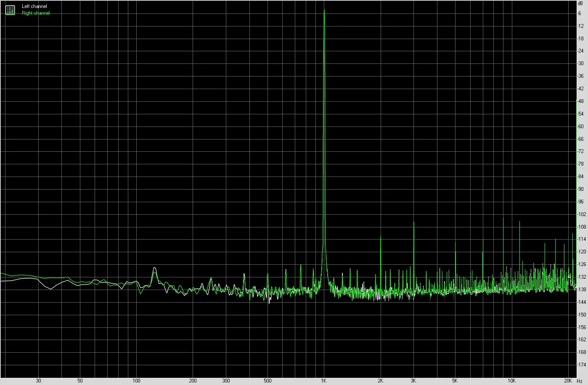Click the 2K frequency axis label
Viewport: 588px width, 385px height.
tap(380, 381)
